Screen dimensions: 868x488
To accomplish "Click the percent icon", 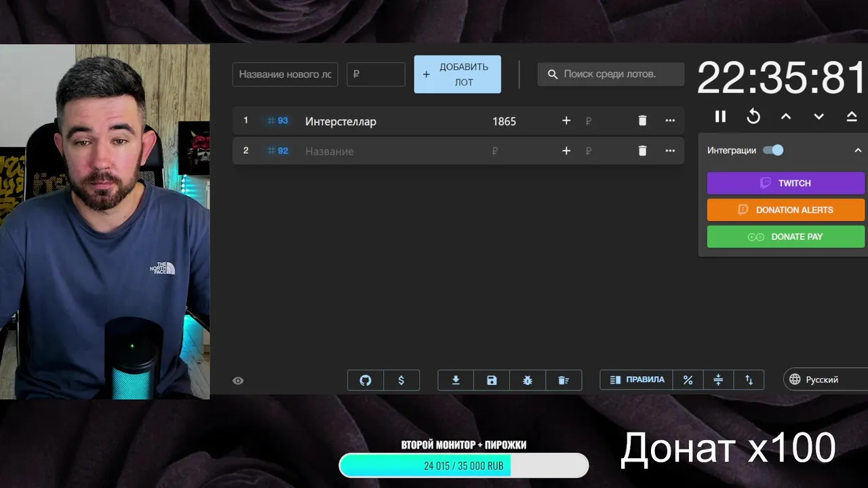I will pyautogui.click(x=688, y=380).
